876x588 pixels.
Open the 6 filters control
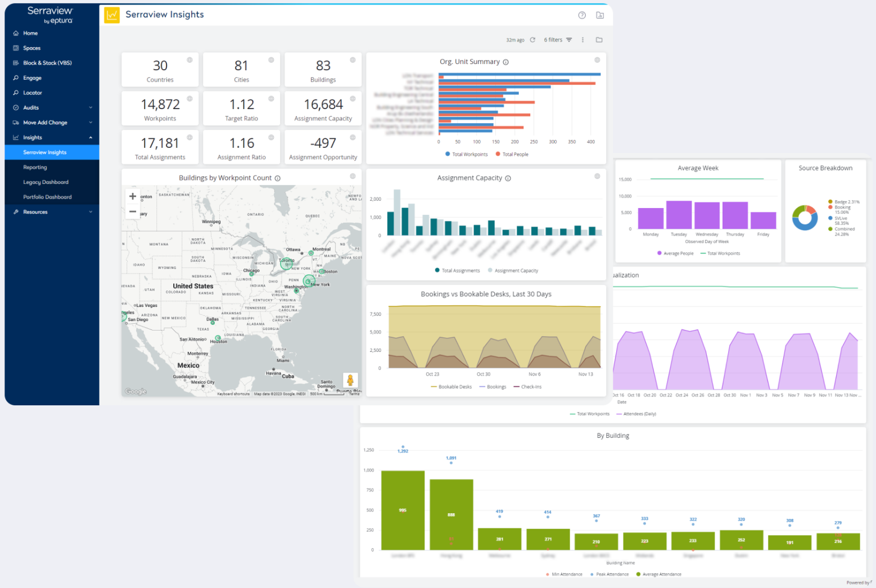click(558, 40)
